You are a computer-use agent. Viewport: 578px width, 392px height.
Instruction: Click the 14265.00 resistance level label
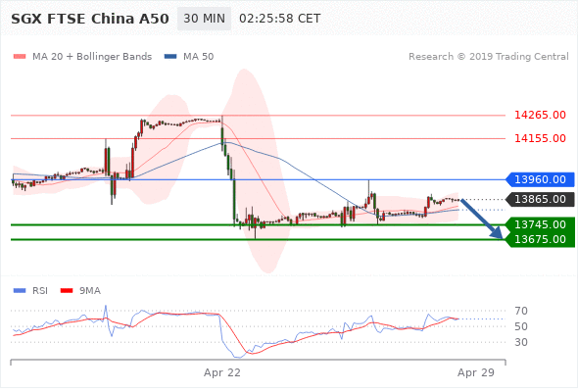click(540, 115)
